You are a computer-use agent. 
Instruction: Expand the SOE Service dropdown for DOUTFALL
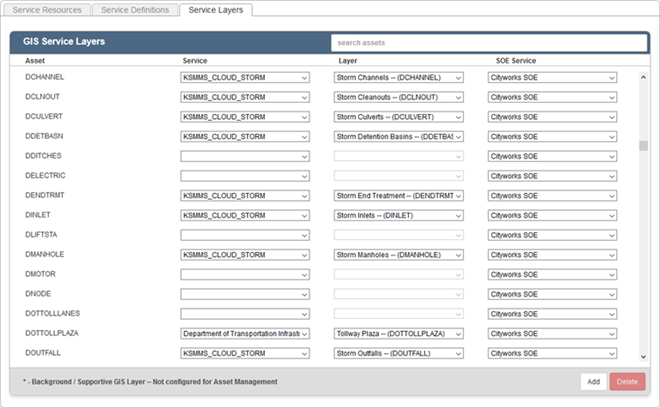tap(552, 353)
